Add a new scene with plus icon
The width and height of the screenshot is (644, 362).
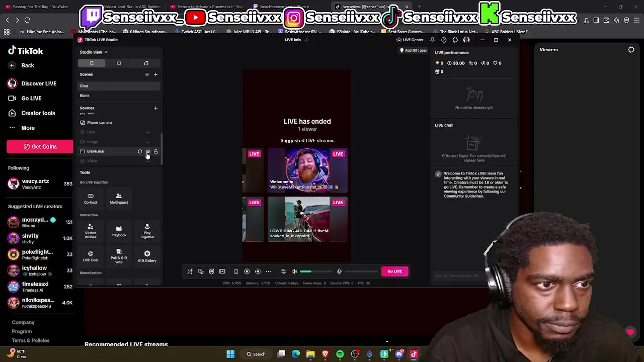coord(155,74)
